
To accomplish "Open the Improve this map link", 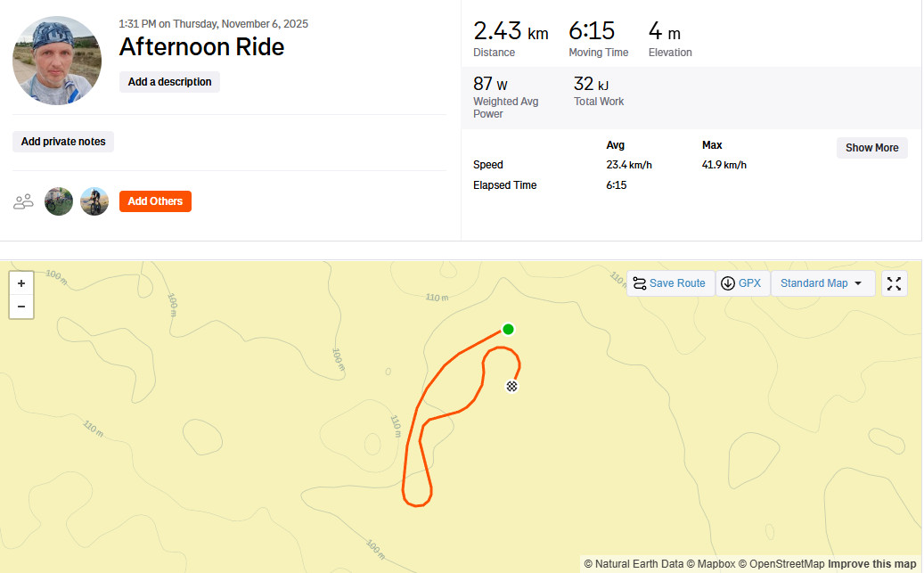I will (x=871, y=564).
